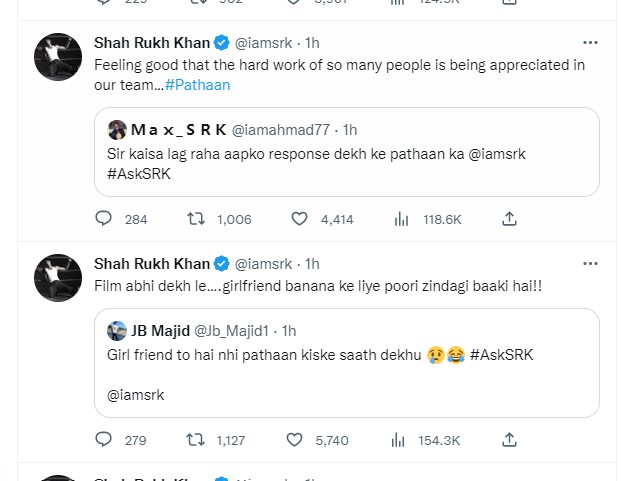This screenshot has height=481, width=625.
Task: Reply to the 'Film abhi dekh le' tweet
Action: (104, 440)
